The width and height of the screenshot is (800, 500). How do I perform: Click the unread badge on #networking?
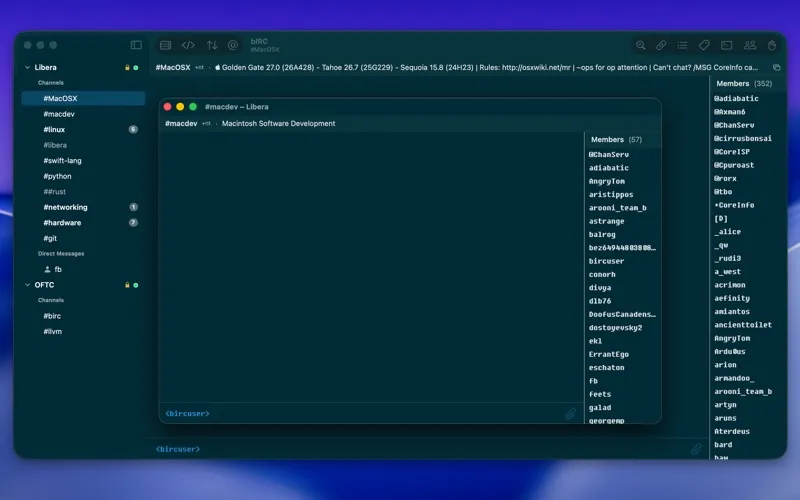(x=133, y=207)
